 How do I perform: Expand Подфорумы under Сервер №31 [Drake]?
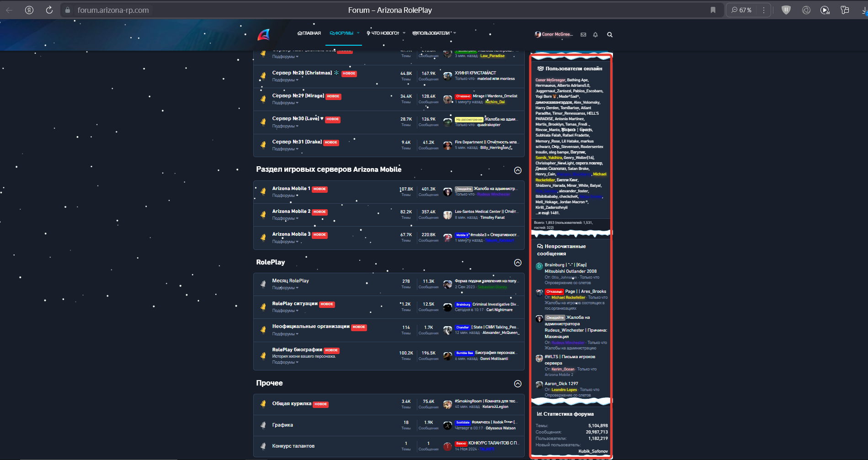point(285,149)
